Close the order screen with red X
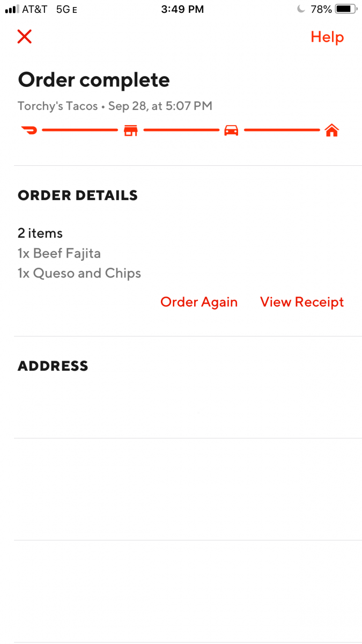 tap(25, 36)
